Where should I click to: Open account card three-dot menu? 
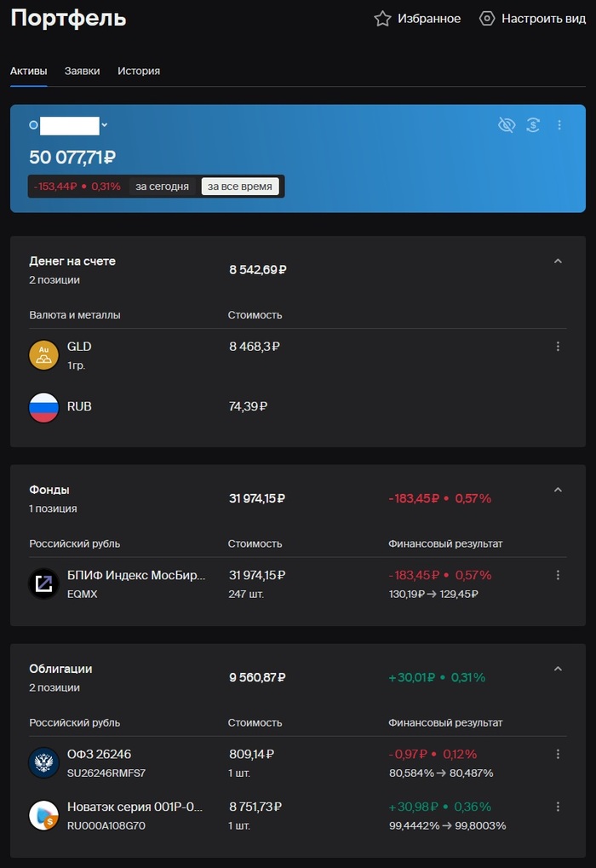[559, 125]
